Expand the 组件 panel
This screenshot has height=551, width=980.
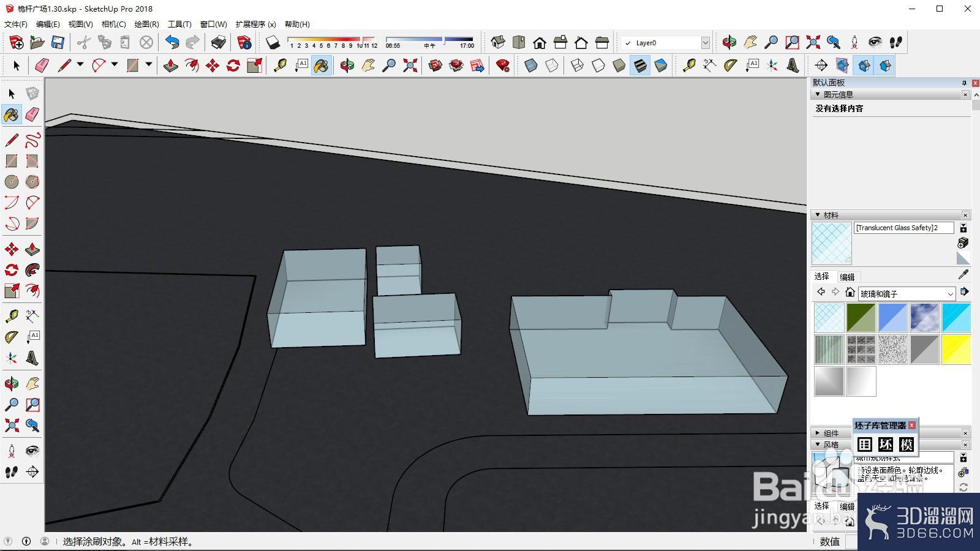pos(817,433)
